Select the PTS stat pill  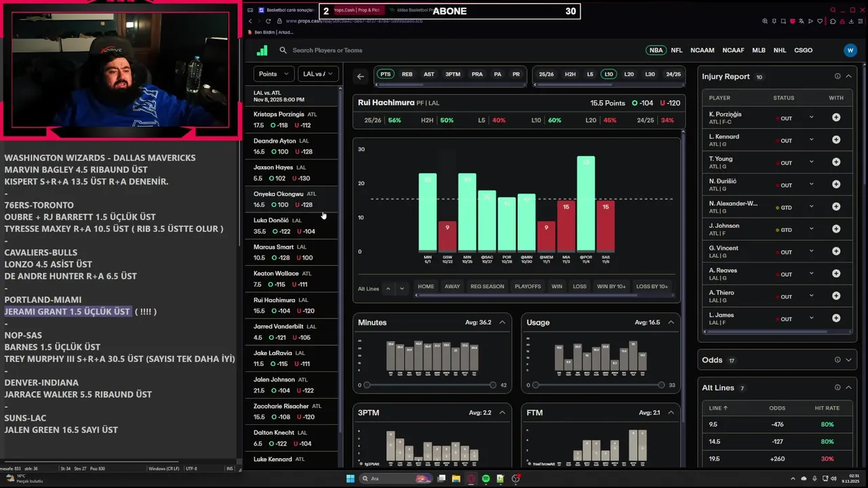tap(385, 75)
